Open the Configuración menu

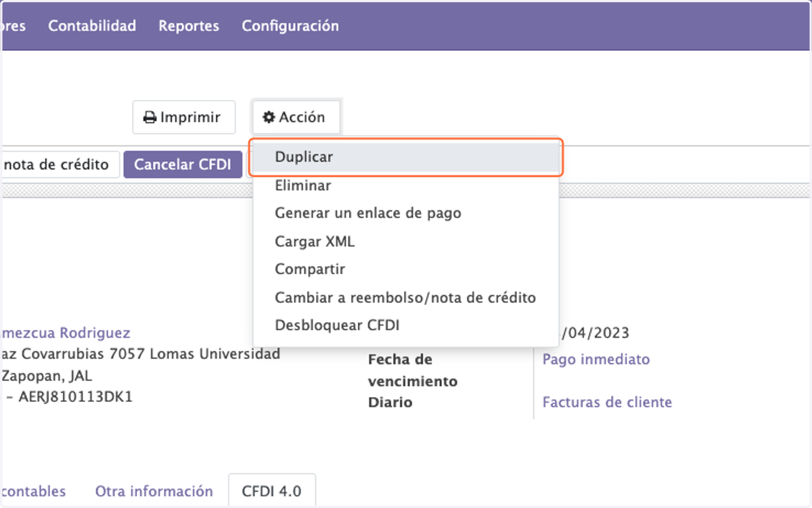(290, 26)
